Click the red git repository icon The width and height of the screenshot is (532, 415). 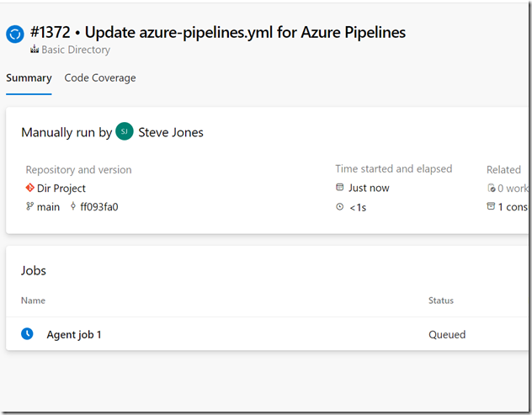click(29, 188)
